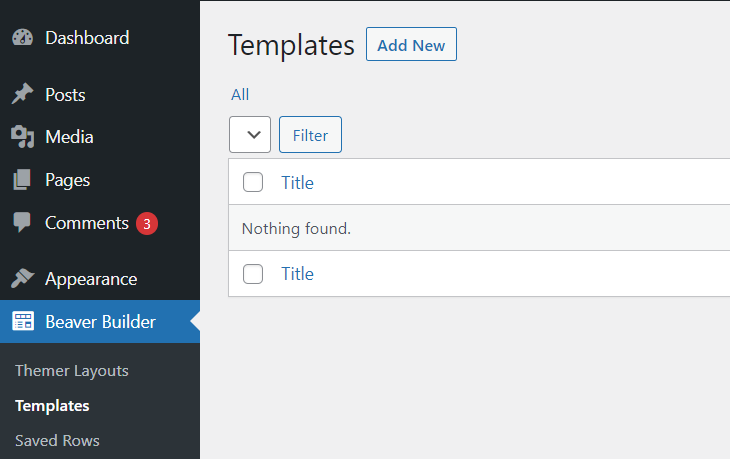Viewport: 730px width, 459px height.
Task: Click the Filter button
Action: 310,135
